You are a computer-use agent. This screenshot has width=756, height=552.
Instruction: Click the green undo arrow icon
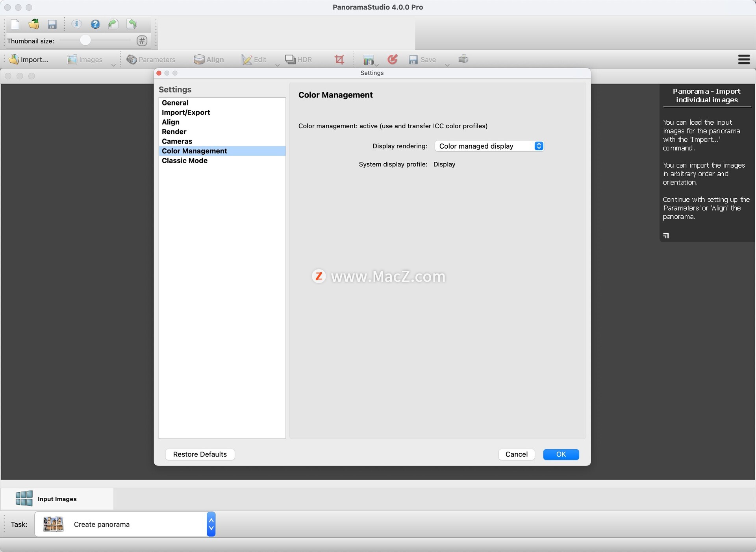132,24
